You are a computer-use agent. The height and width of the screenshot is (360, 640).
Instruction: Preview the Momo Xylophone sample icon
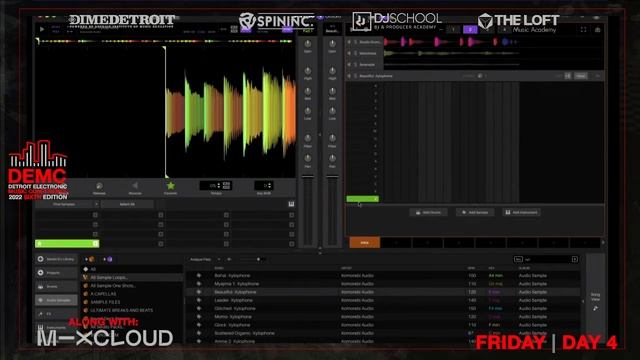[199, 316]
